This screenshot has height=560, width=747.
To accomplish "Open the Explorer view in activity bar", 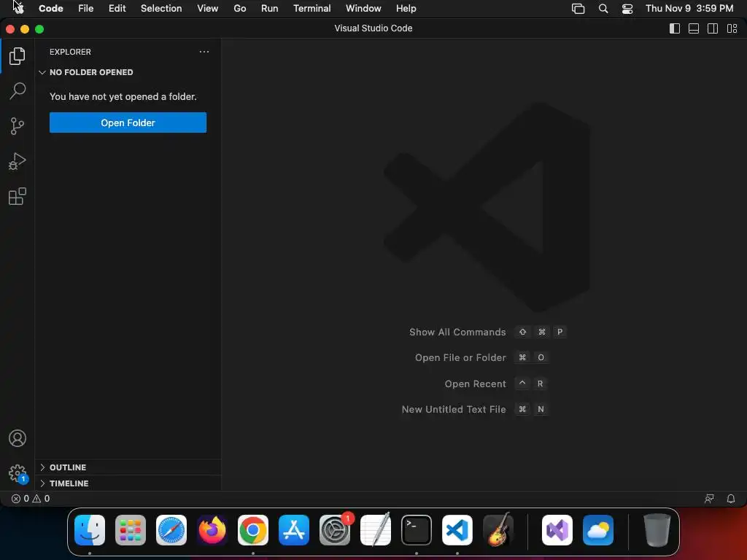I will [x=18, y=56].
